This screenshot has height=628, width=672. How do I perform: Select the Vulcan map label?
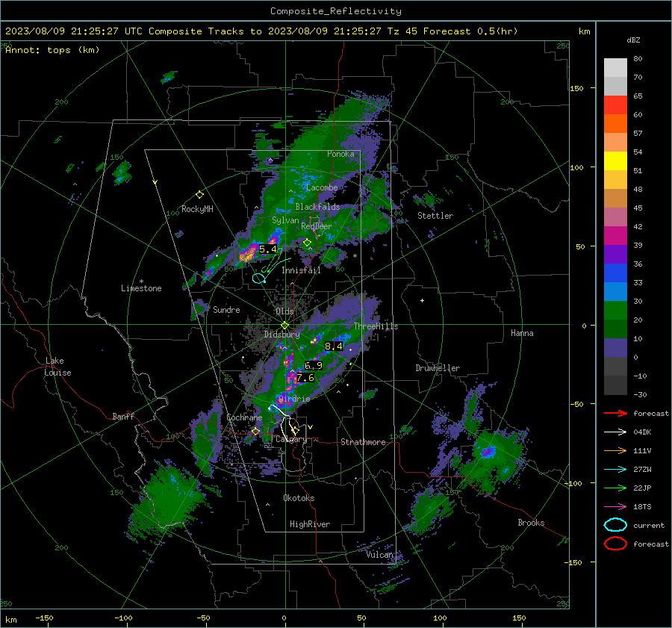coord(379,555)
